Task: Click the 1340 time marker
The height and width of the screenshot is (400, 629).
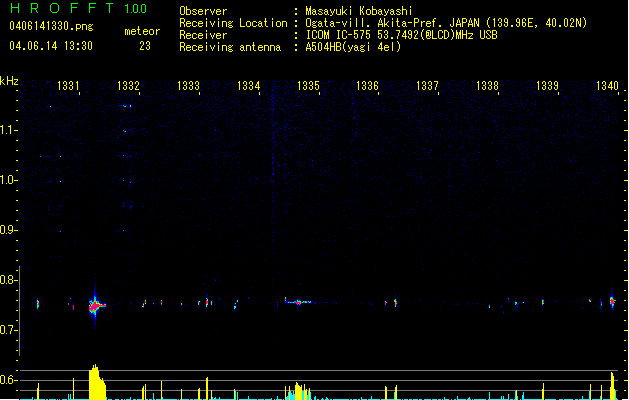Action: click(x=607, y=85)
